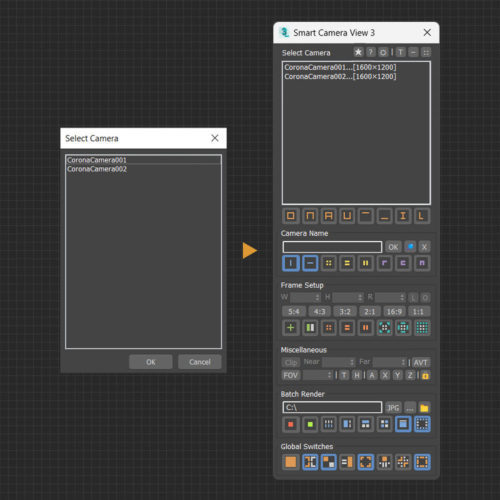Toggle the Clip button in Miscellaneous

(291, 362)
